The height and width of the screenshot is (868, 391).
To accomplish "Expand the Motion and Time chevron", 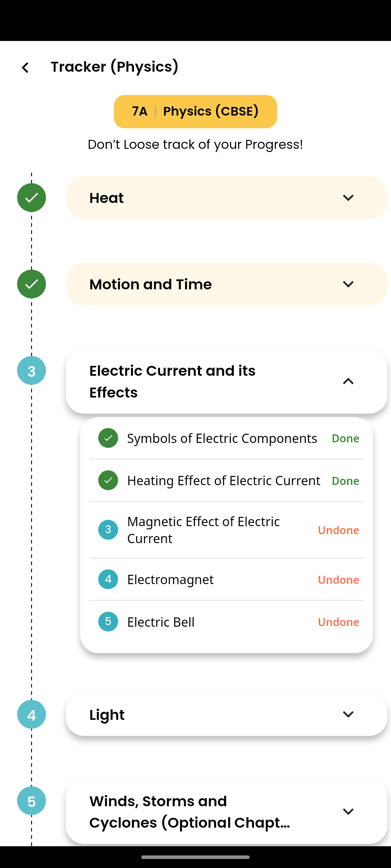I will tap(348, 284).
